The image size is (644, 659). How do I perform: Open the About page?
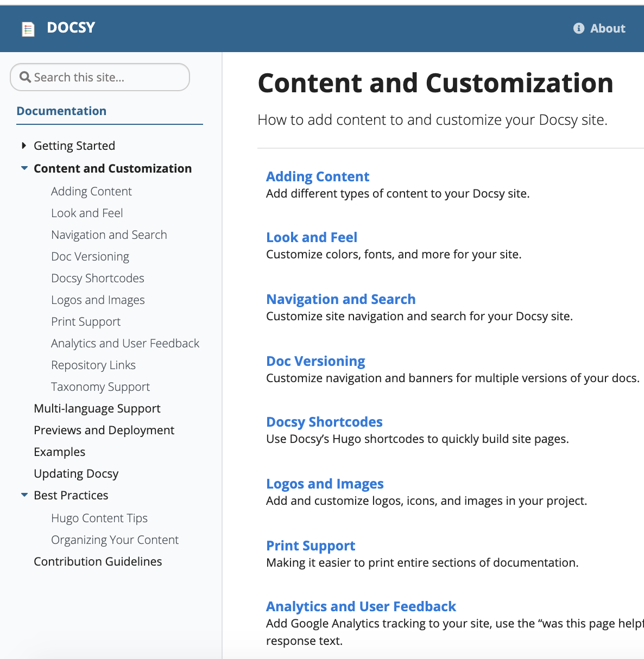tap(608, 28)
